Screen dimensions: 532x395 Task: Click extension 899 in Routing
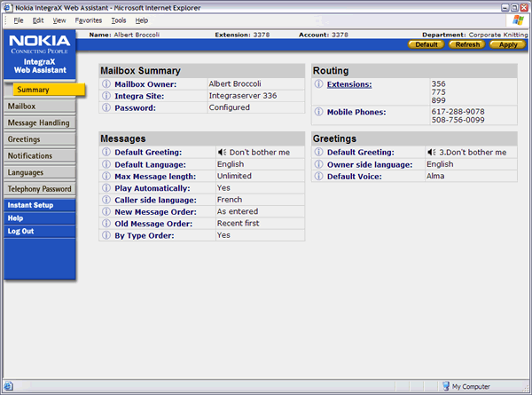(x=438, y=100)
